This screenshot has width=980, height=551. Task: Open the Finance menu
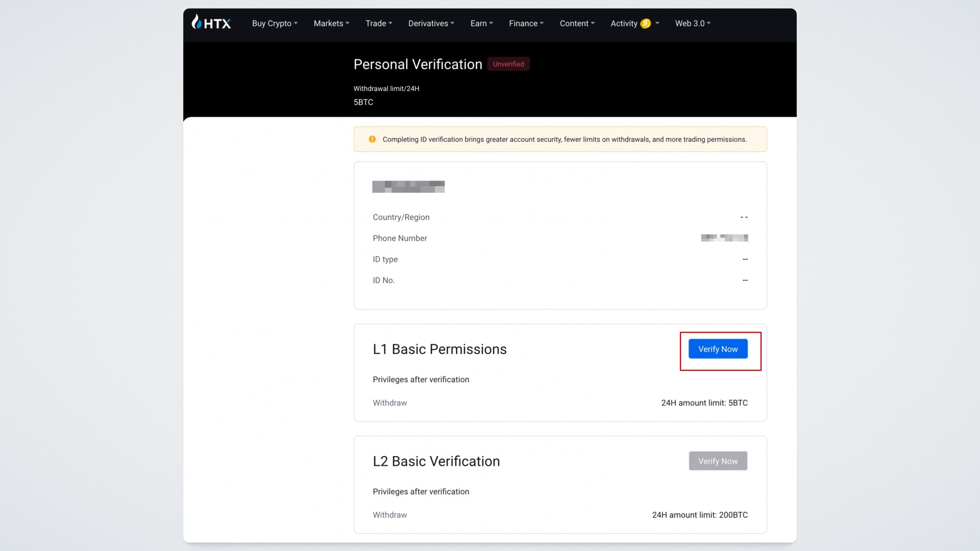coord(526,23)
